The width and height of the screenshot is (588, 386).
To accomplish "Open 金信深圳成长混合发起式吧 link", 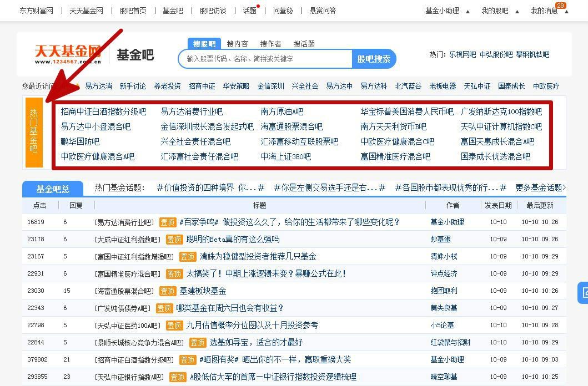I will point(207,126).
